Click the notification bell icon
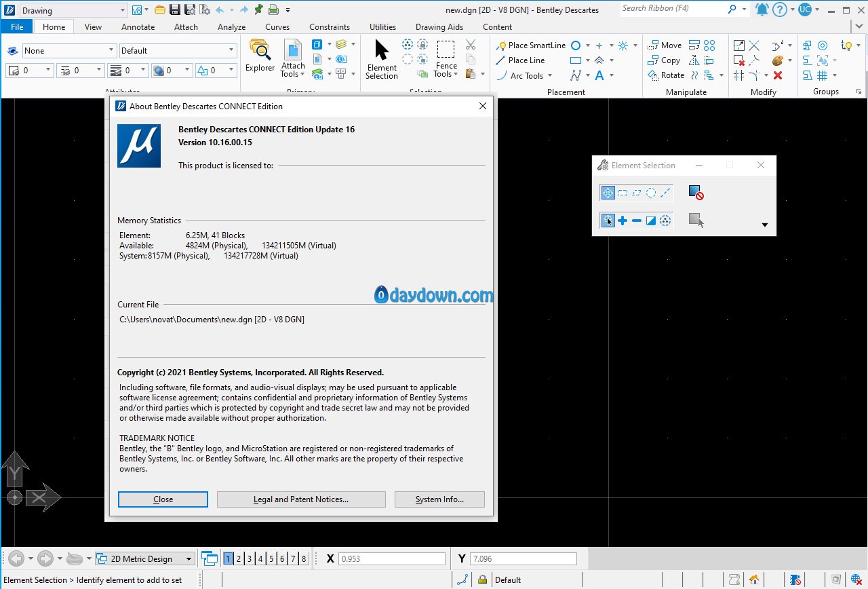868x589 pixels. click(762, 9)
